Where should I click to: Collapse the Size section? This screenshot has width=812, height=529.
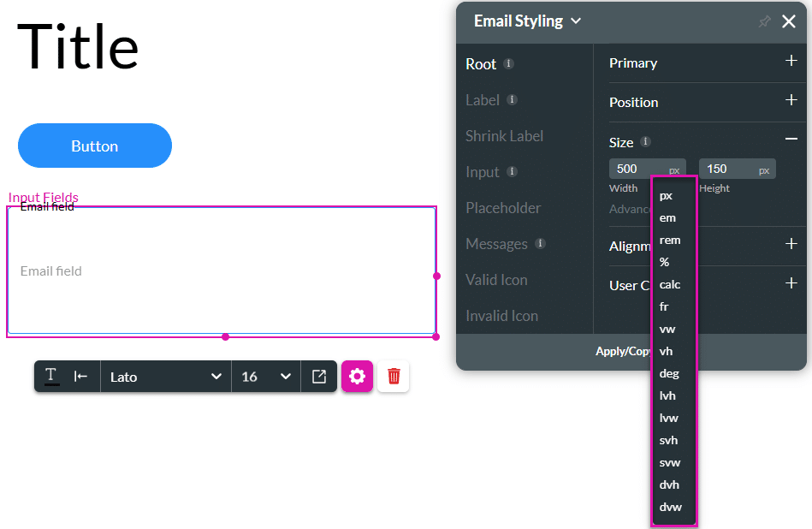791,140
